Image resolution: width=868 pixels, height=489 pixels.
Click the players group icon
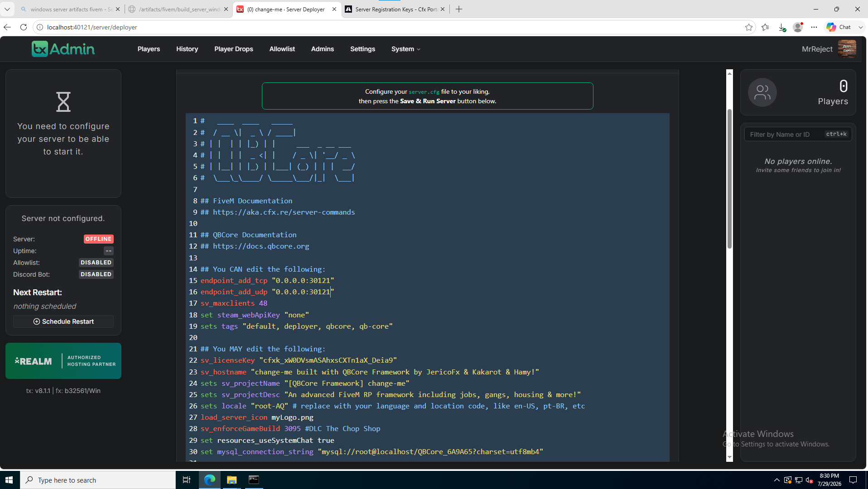[762, 92]
